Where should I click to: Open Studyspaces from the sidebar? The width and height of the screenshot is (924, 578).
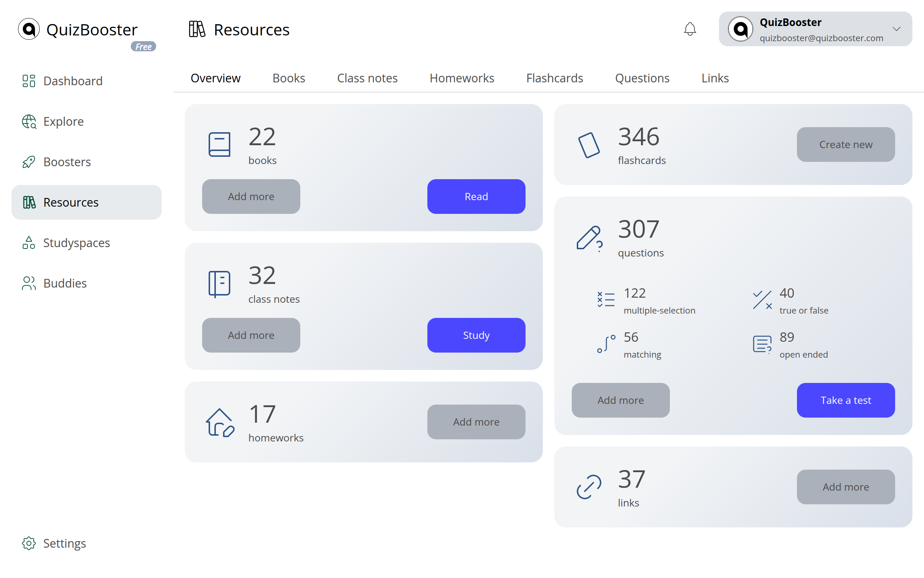click(87, 243)
